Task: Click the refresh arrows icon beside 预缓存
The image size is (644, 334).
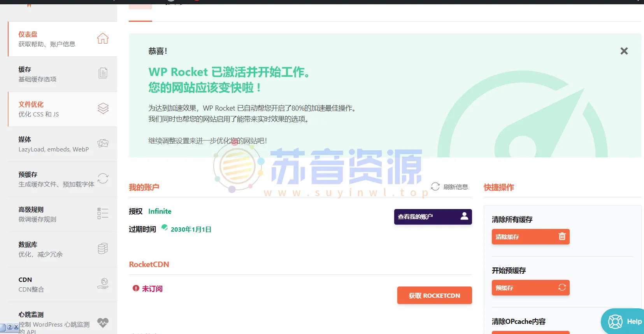Action: pos(103,178)
